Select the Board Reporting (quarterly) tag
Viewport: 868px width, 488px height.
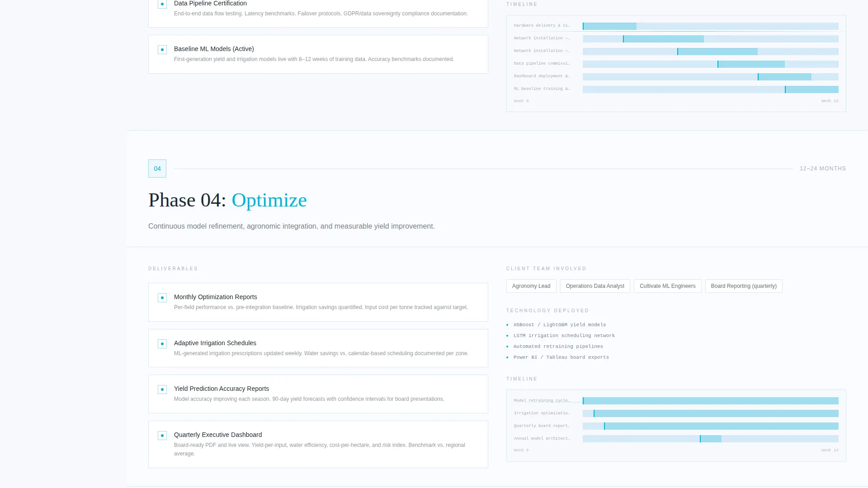click(744, 286)
